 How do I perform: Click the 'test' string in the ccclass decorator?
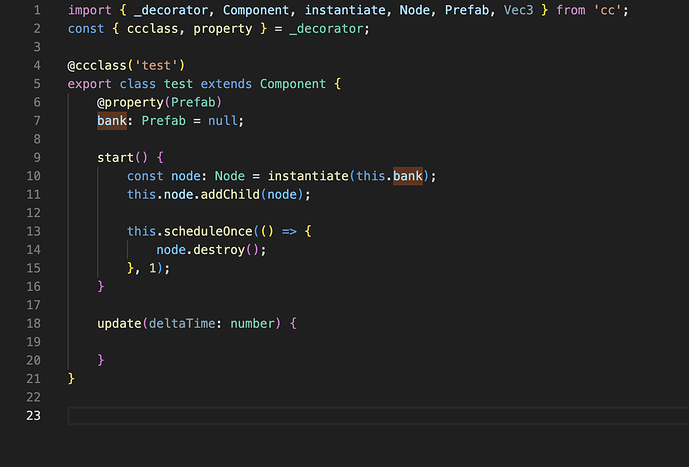(156, 65)
